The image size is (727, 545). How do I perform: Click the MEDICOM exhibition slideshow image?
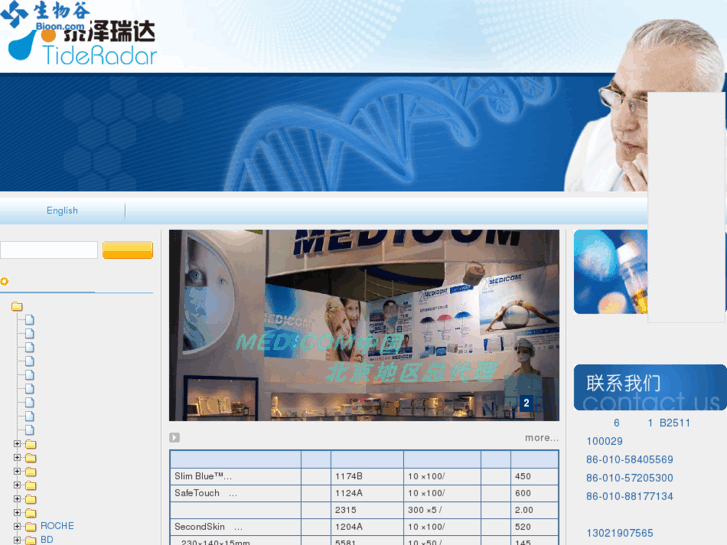click(364, 326)
